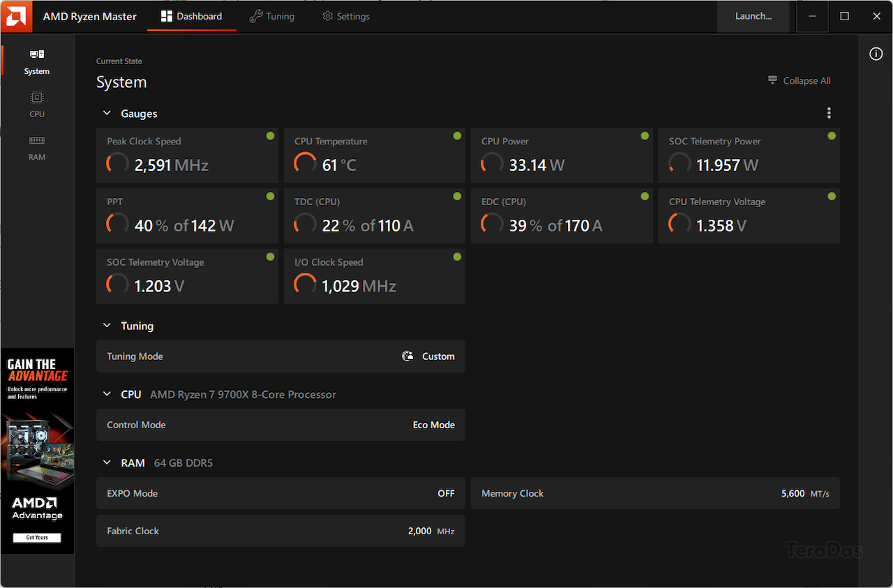This screenshot has width=893, height=588.
Task: Collapse the RAM section chevron
Action: coord(107,462)
